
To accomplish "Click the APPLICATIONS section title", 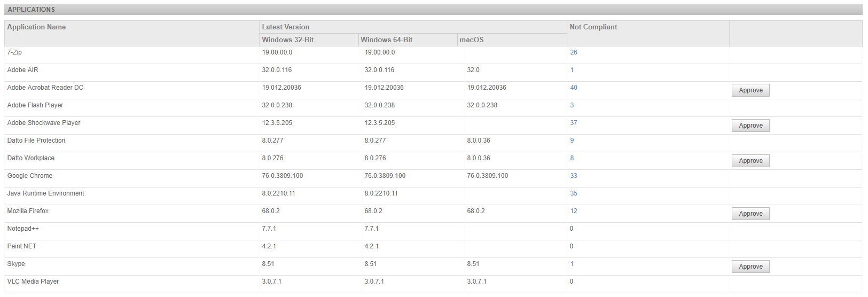I will click(32, 10).
